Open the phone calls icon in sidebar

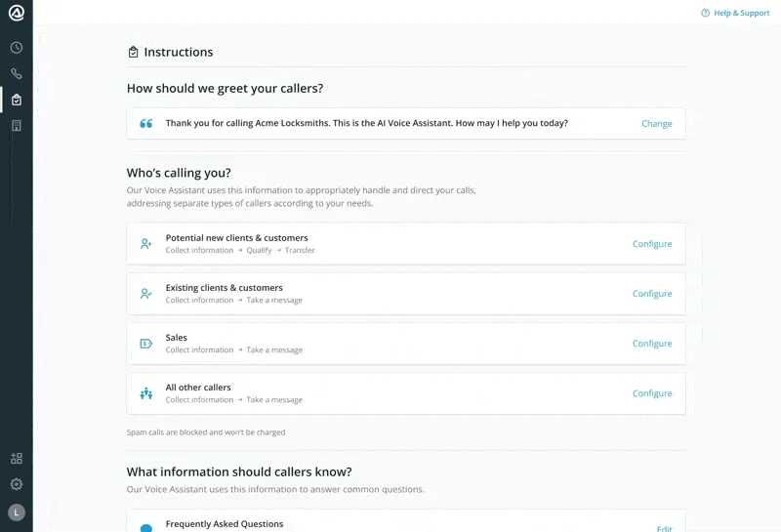pyautogui.click(x=17, y=74)
